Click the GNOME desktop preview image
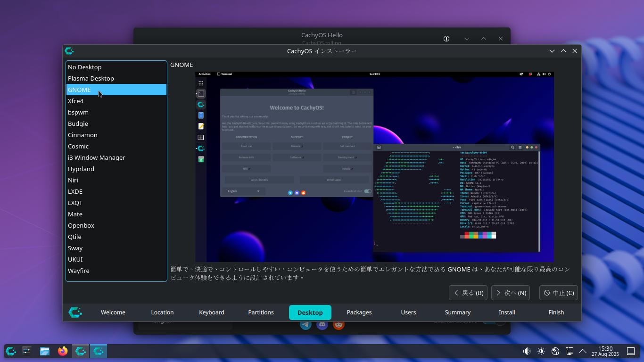The height and width of the screenshot is (362, 644). [374, 166]
